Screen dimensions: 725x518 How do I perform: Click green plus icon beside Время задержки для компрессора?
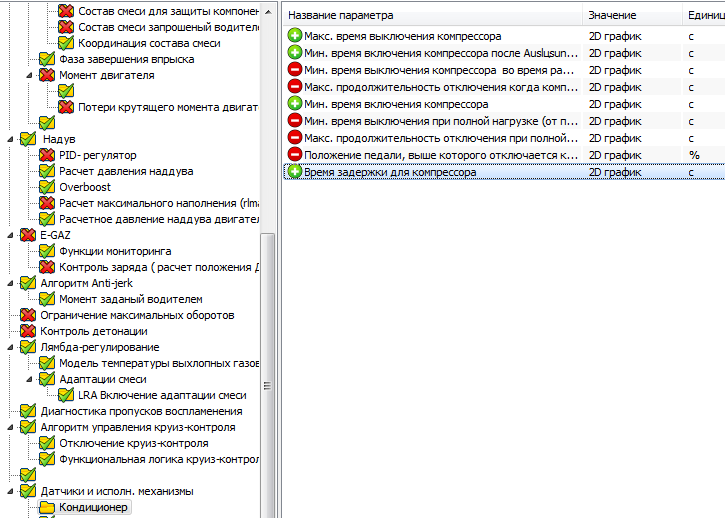[295, 172]
